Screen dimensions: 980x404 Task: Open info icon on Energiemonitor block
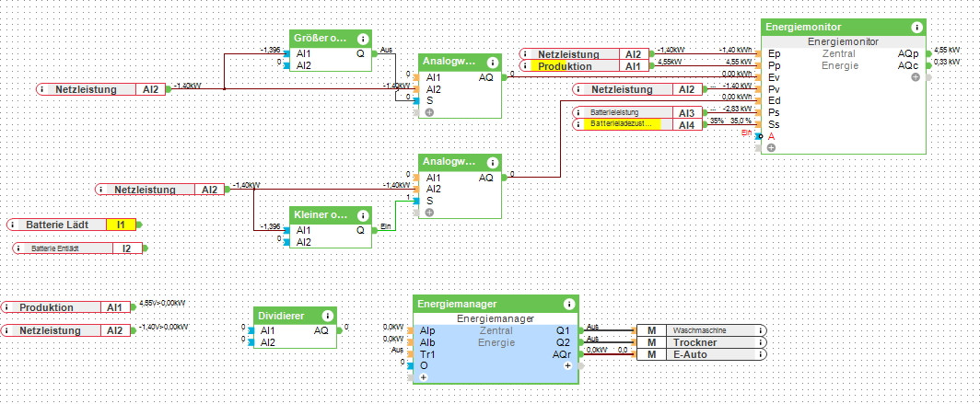[x=916, y=28]
